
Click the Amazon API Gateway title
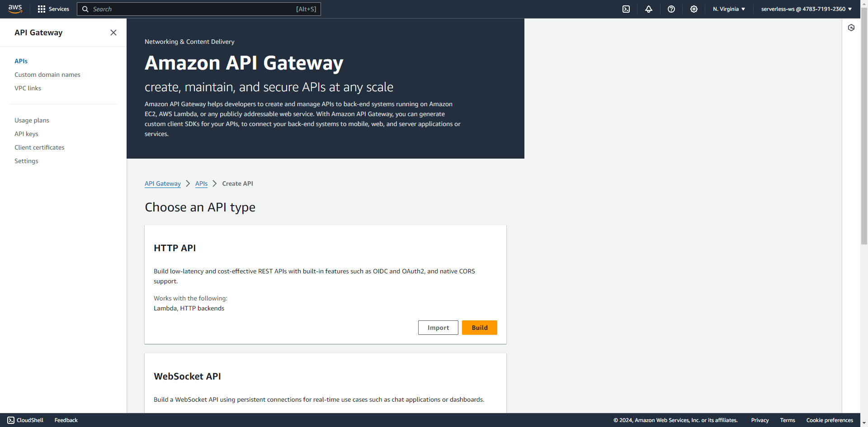point(244,63)
